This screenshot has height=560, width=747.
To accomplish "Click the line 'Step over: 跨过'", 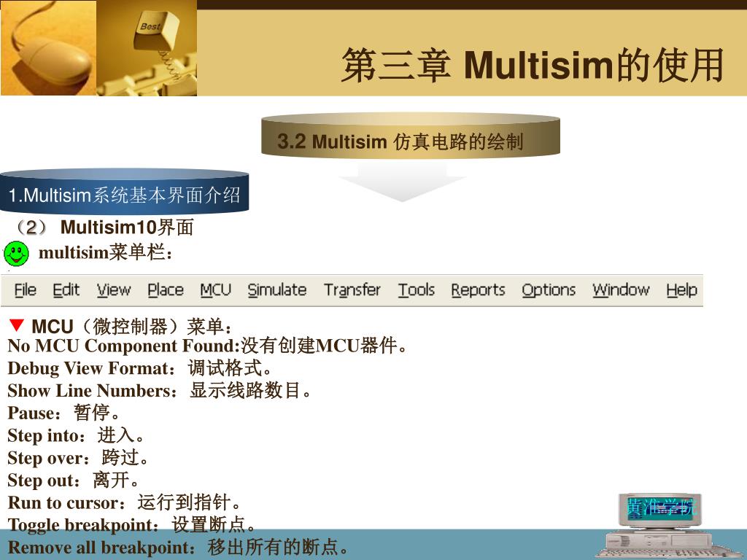I will tap(78, 458).
